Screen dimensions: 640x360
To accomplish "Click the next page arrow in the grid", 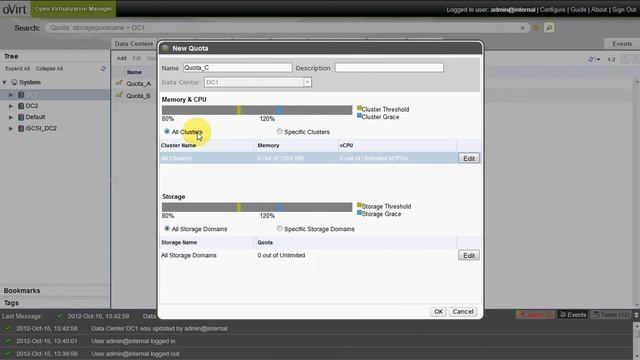I will pyautogui.click(x=636, y=60).
